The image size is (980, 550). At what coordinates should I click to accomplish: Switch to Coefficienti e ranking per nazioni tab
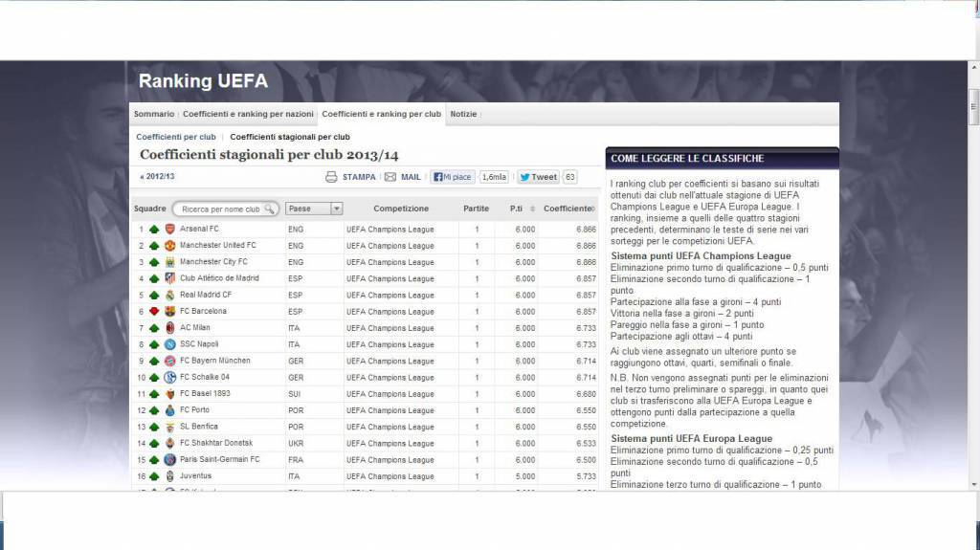coord(248,114)
